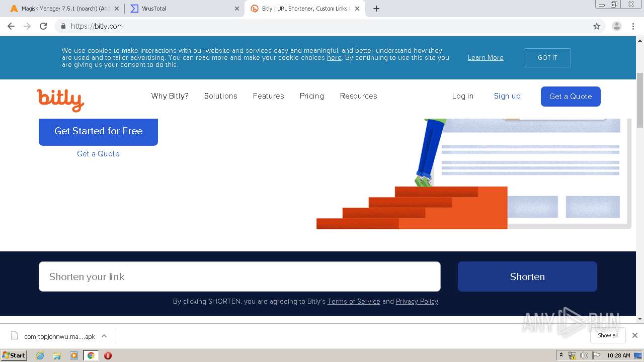This screenshot has width=644, height=362.
Task: Click the Chrome taskbar icon
Action: tap(91, 355)
